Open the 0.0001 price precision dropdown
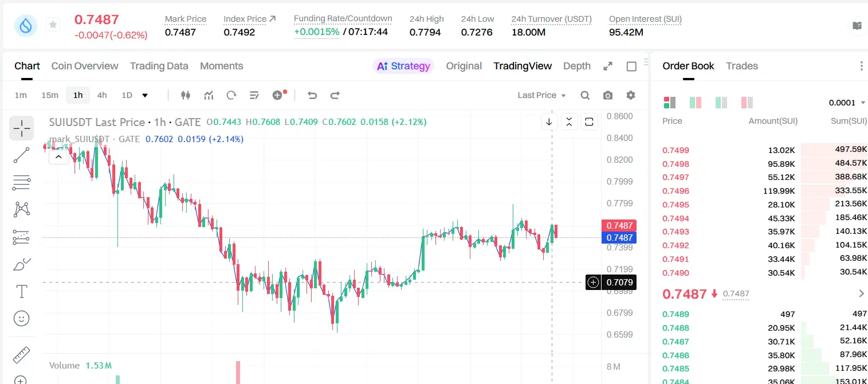 click(x=847, y=103)
